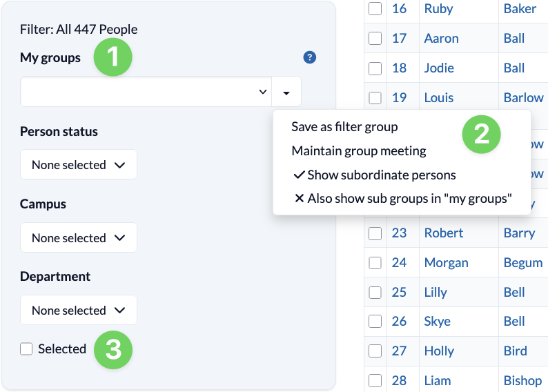Image resolution: width=548 pixels, height=392 pixels.
Task: Expand the Department dropdown
Action: tap(79, 311)
